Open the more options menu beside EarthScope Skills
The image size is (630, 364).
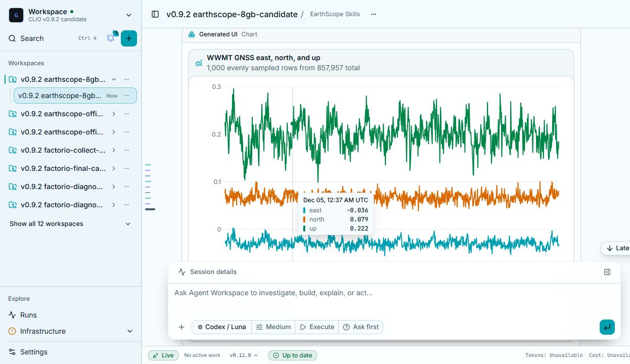[374, 14]
